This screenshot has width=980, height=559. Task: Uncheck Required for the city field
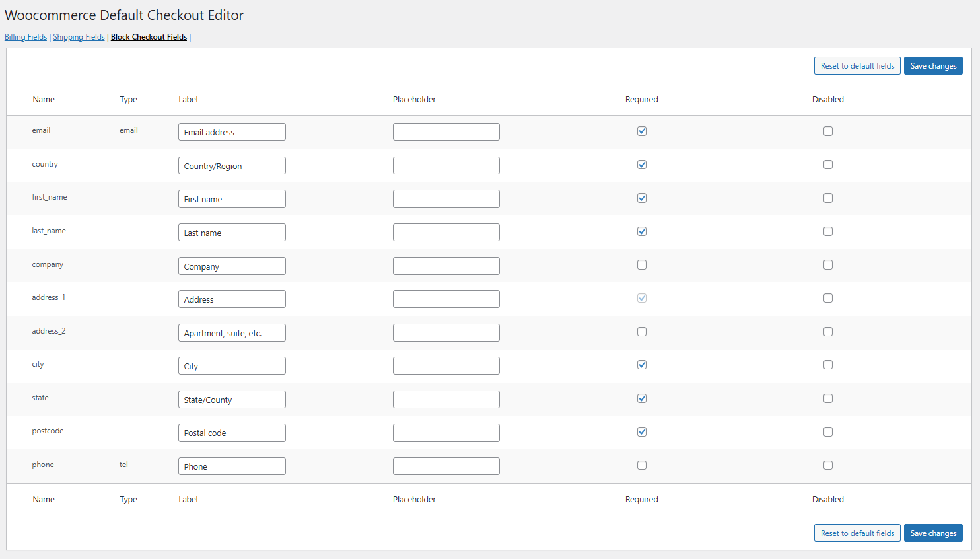pyautogui.click(x=641, y=365)
